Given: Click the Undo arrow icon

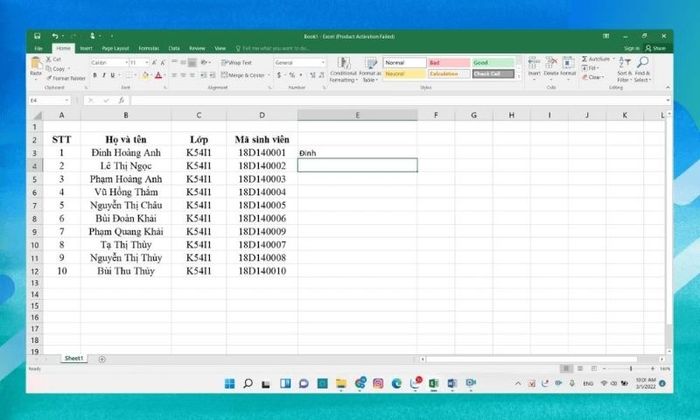Looking at the screenshot, I should 55,36.
